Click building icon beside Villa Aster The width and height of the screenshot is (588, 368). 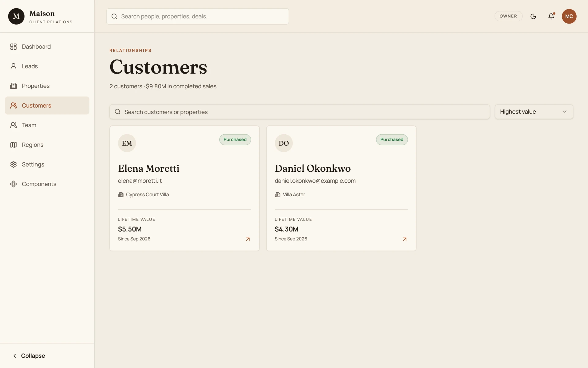(278, 195)
